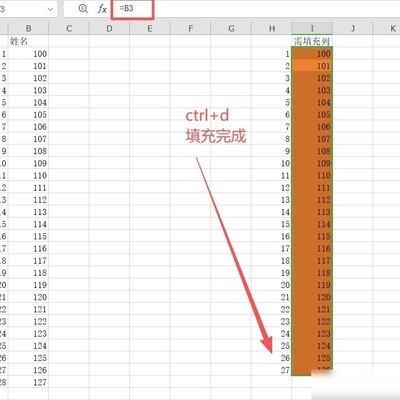Image resolution: width=400 pixels, height=400 pixels.
Task: Select cell with 107 in column I
Action: (x=312, y=139)
